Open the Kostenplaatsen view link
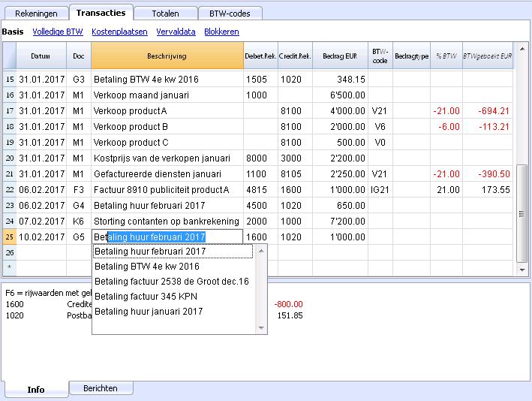 (119, 32)
